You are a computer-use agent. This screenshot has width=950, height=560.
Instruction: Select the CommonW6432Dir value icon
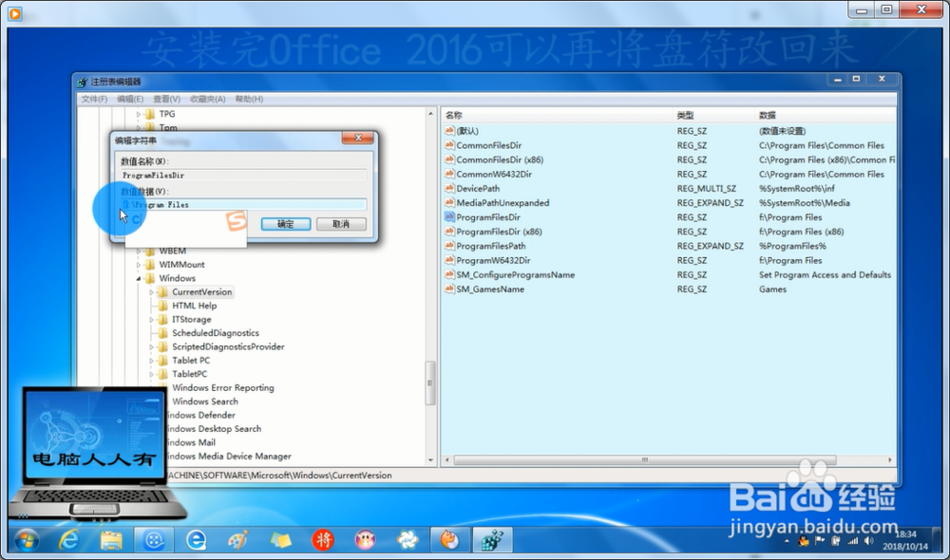449,174
